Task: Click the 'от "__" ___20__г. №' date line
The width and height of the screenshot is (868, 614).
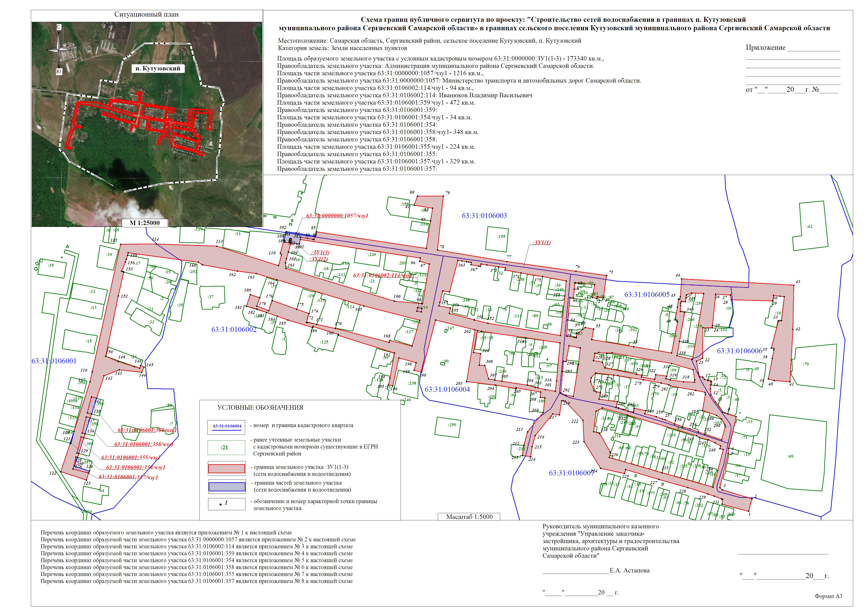Action: [x=792, y=90]
